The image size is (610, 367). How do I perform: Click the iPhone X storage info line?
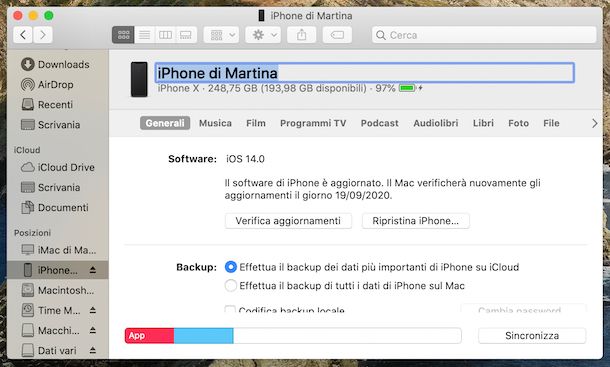[276, 88]
